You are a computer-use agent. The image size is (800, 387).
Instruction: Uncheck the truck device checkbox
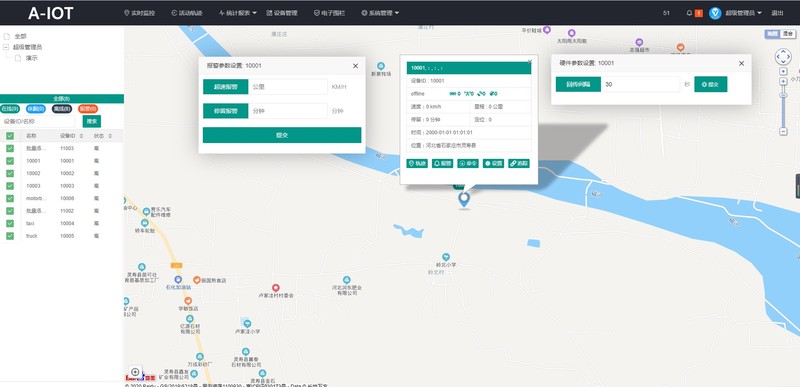10,236
